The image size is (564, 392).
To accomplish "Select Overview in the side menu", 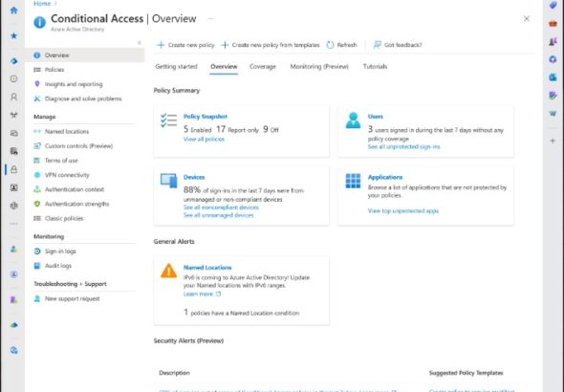I will [84, 55].
